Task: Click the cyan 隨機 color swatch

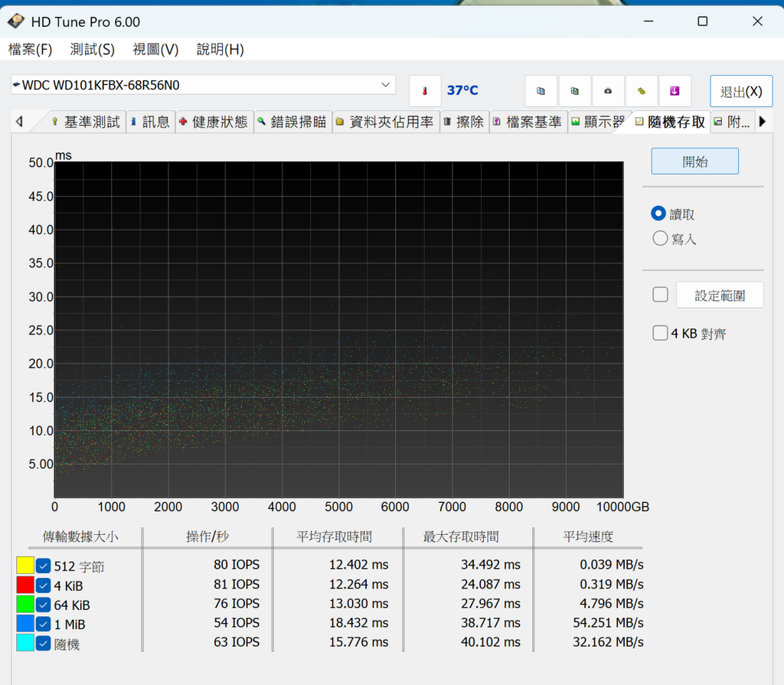Action: [x=25, y=643]
